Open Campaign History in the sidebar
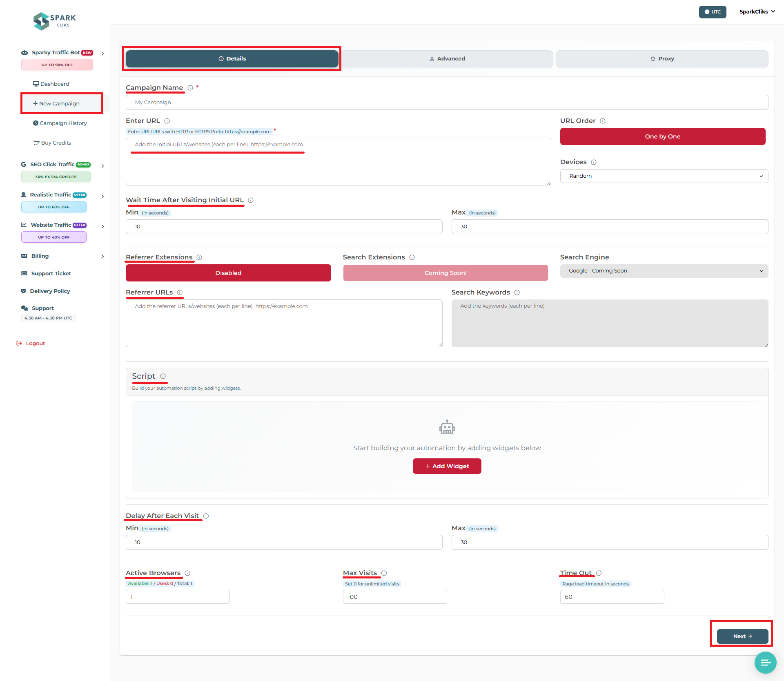The width and height of the screenshot is (784, 681). (63, 123)
